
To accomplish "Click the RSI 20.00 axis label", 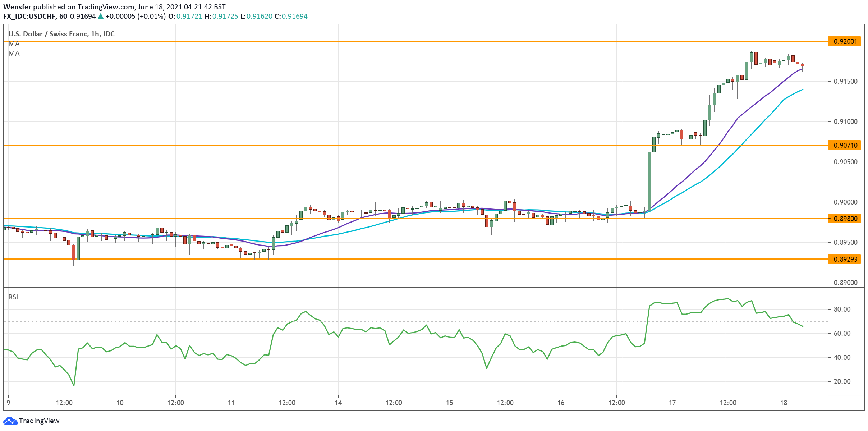I will point(842,381).
